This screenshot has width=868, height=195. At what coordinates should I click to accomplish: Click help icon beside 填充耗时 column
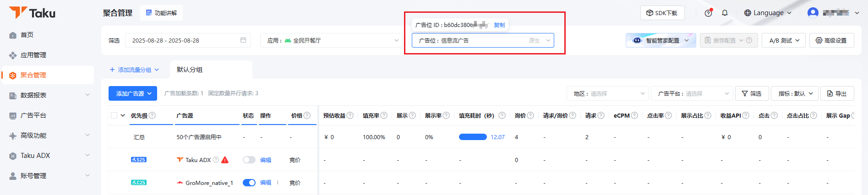(502, 115)
